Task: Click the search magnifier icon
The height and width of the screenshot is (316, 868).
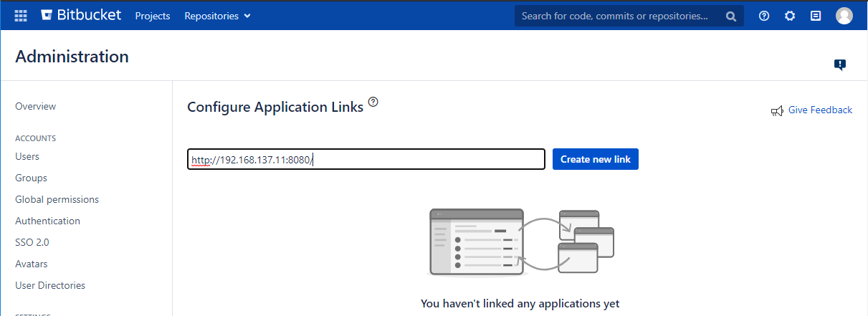Action: click(x=731, y=16)
